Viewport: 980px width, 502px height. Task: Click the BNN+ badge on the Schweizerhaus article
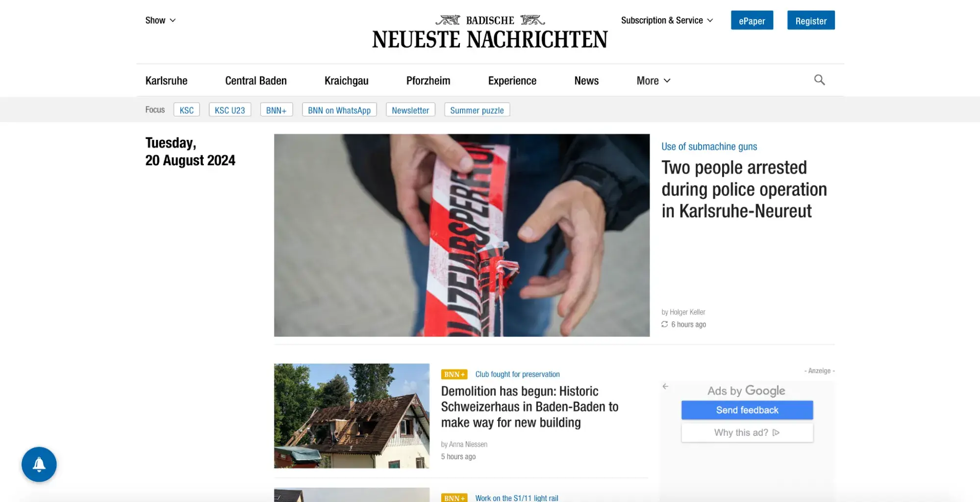coord(454,374)
